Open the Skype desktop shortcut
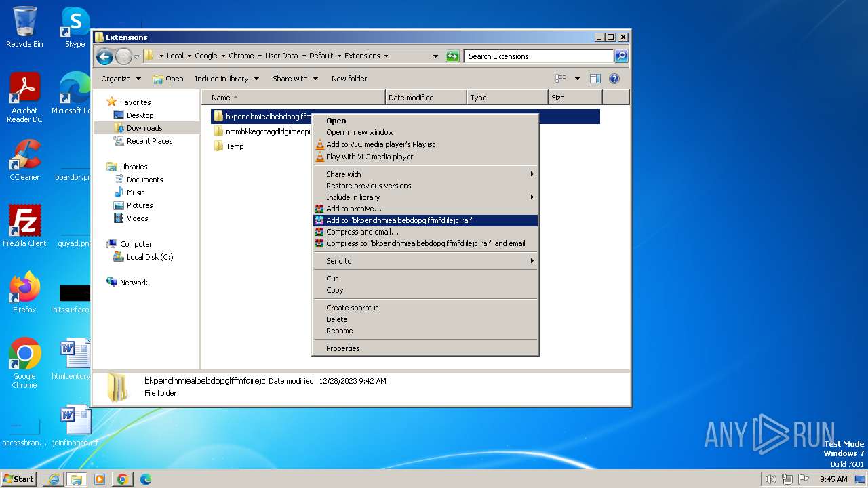This screenshot has width=868, height=488. [x=75, y=27]
